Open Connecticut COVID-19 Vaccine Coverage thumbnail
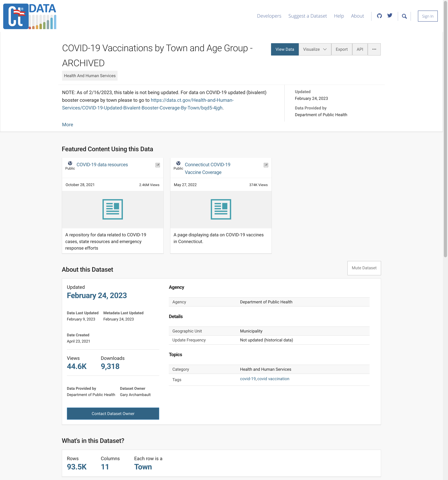 click(x=221, y=209)
